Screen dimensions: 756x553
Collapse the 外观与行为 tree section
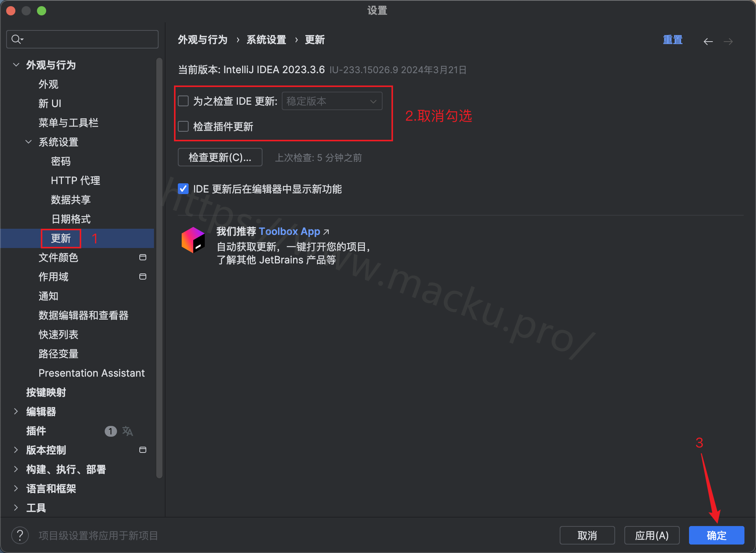point(16,65)
